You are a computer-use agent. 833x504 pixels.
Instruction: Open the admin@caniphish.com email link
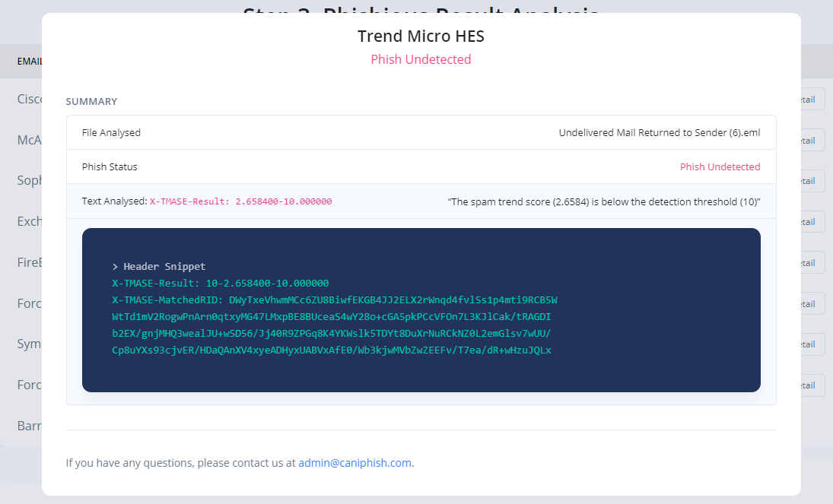click(355, 463)
